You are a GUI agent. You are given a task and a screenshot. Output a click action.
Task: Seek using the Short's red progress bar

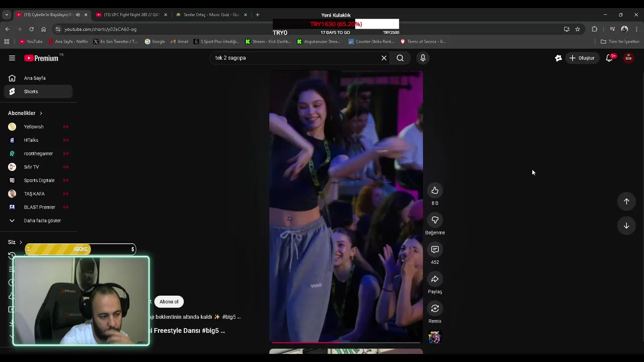point(346,343)
